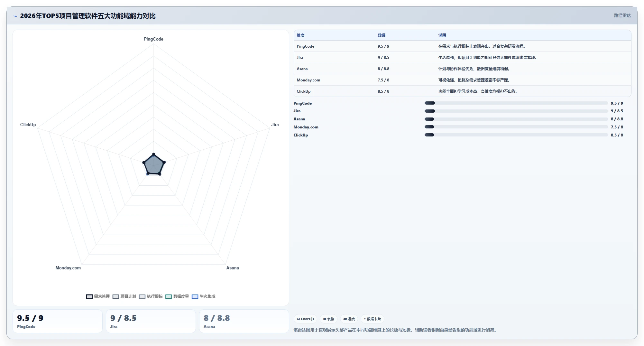Toggle the 数据度量 legend dataset
Screen dimensions: 644x346
click(x=177, y=296)
